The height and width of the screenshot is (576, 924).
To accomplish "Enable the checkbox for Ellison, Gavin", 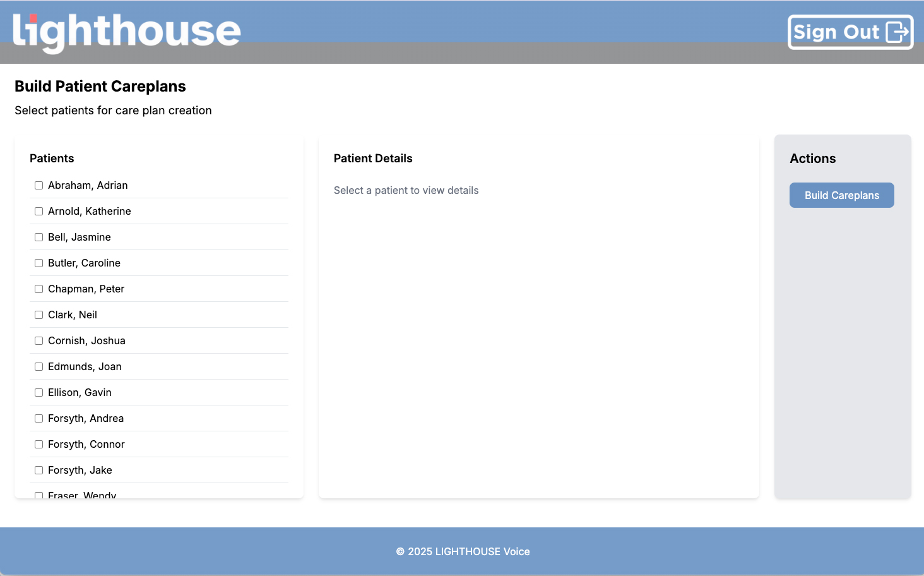I will coord(38,392).
